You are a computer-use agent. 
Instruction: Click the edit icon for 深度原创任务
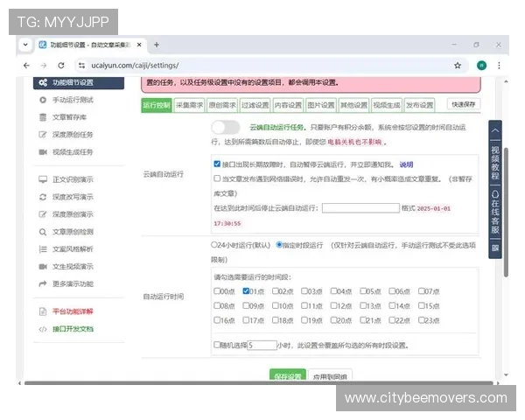[43, 135]
